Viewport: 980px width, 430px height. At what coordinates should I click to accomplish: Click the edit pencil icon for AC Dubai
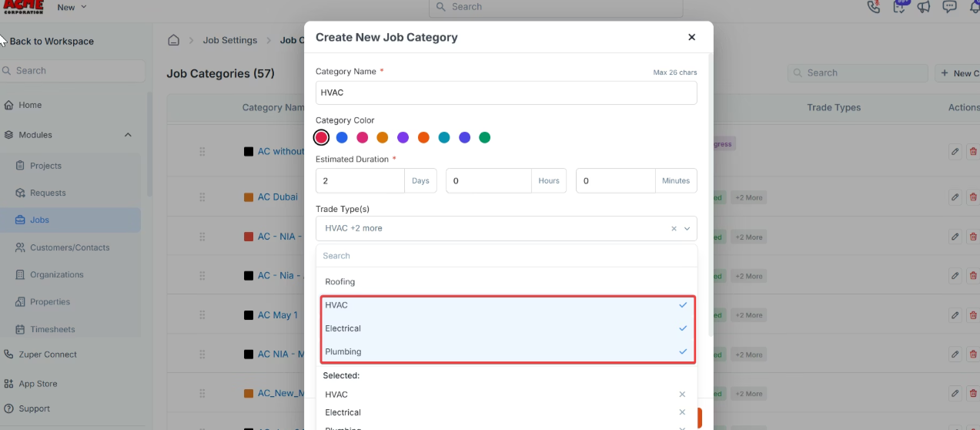955,197
